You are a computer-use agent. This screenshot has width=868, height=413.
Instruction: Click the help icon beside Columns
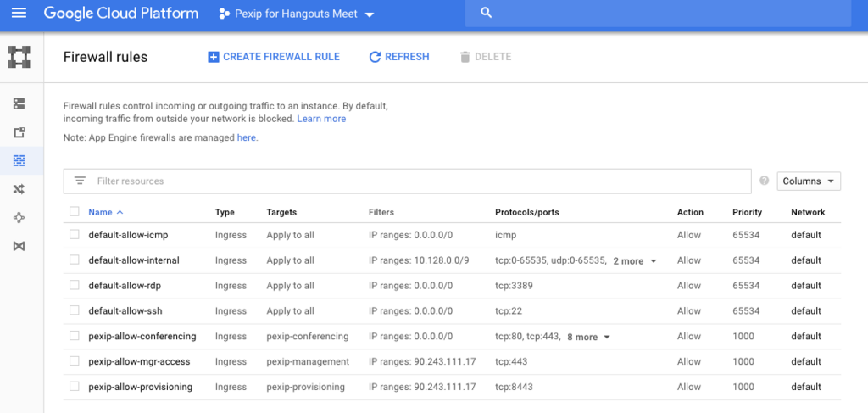(765, 181)
